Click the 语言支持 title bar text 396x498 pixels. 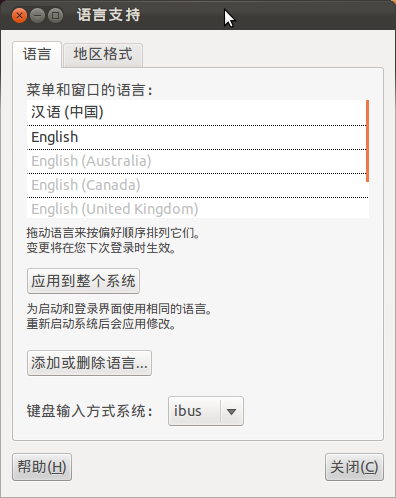(109, 15)
